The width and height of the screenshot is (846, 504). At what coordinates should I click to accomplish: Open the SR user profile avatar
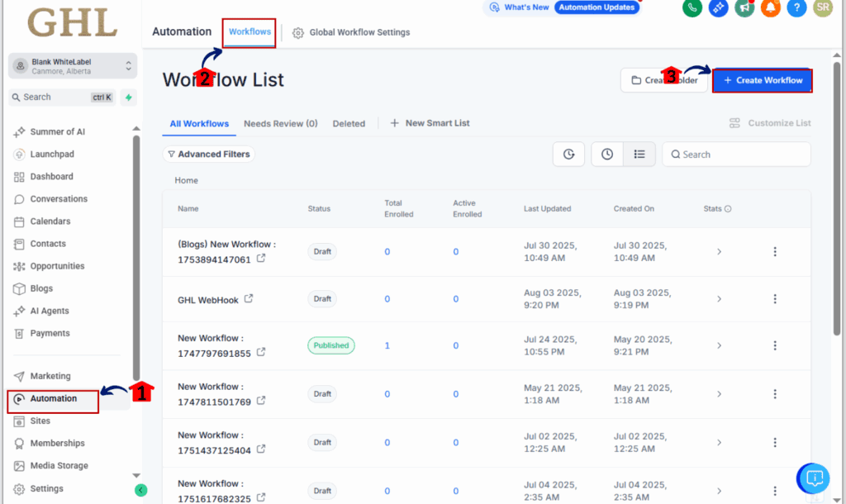point(823,7)
